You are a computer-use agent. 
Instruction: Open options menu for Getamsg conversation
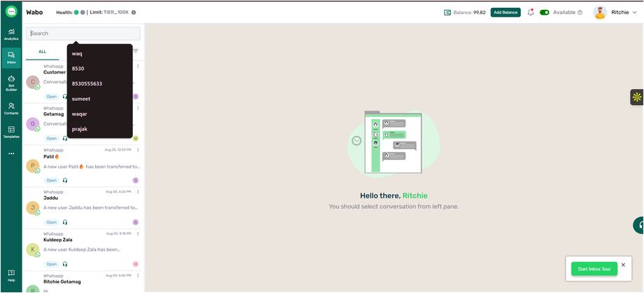(138, 108)
